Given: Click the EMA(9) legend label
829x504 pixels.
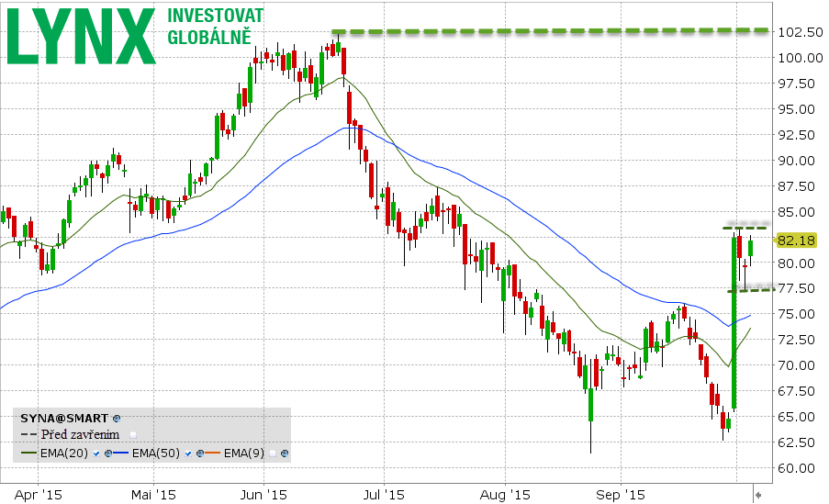Looking at the screenshot, I should coord(243,454).
